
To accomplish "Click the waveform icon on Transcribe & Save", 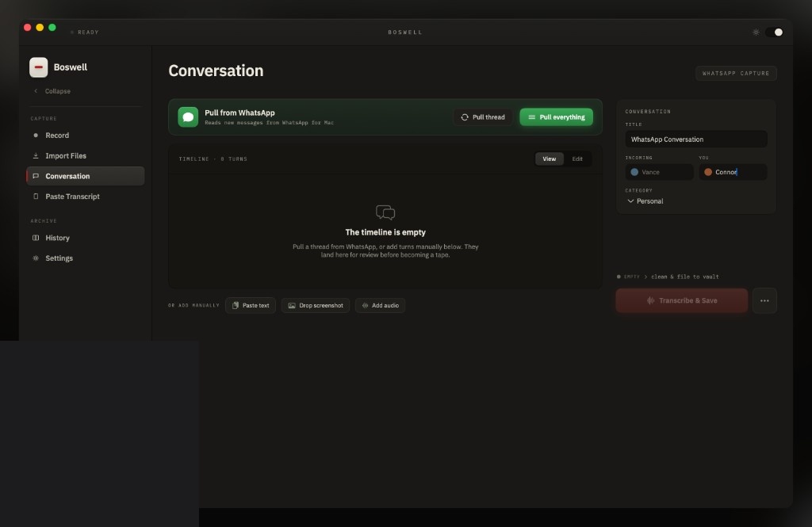I will [x=650, y=301].
